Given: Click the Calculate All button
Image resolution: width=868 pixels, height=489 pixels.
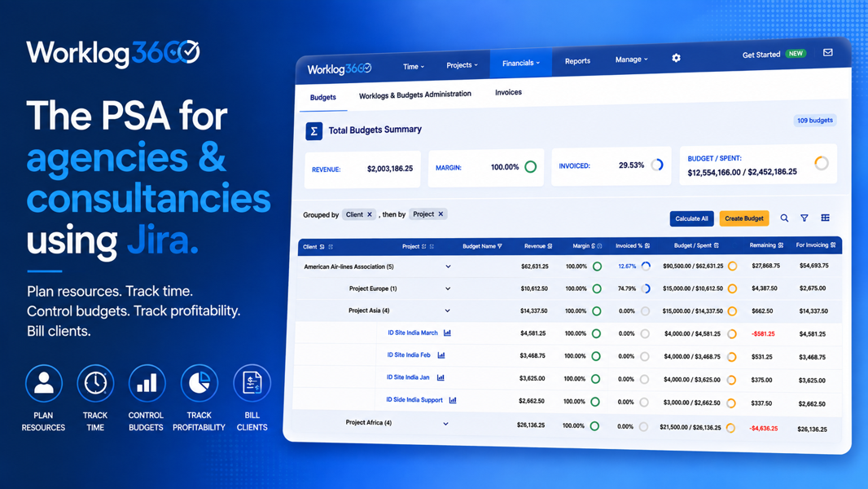Looking at the screenshot, I should [691, 218].
